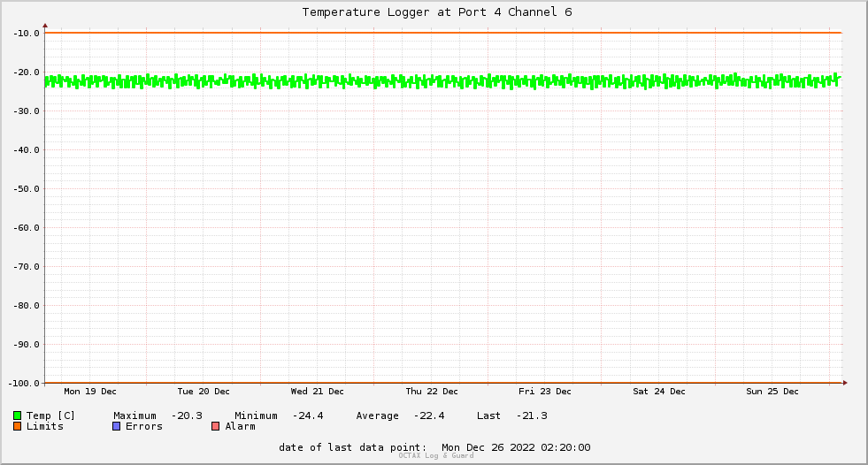Screen dimensions: 868x465
Task: Click the 'date of last data point:' label
Action: [353, 447]
